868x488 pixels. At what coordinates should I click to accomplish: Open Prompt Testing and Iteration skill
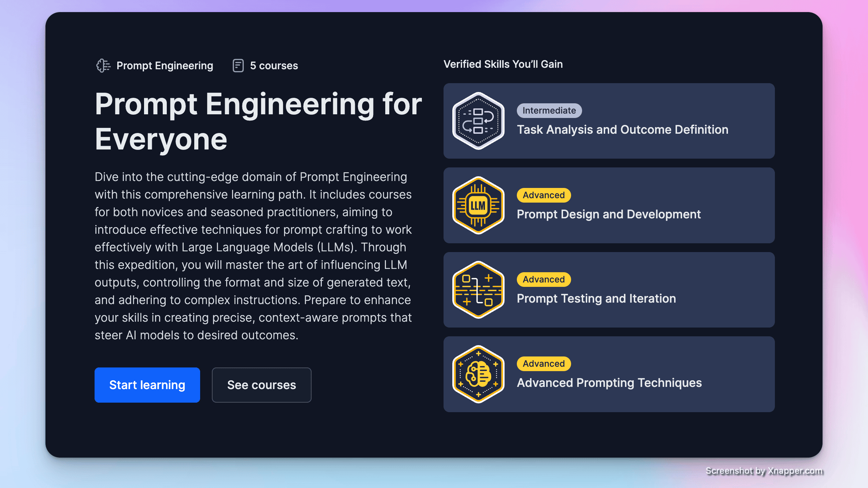coord(596,299)
